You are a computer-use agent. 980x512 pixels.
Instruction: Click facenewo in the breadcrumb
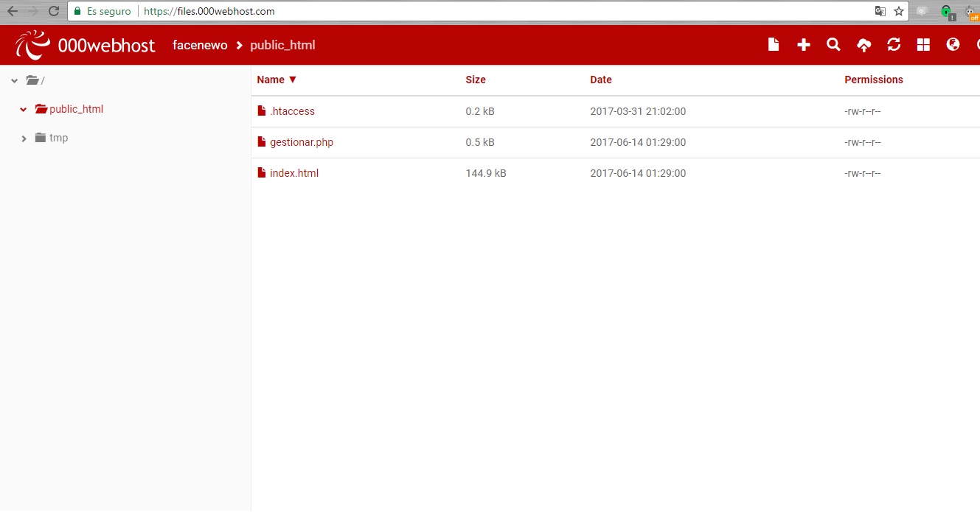coord(200,45)
